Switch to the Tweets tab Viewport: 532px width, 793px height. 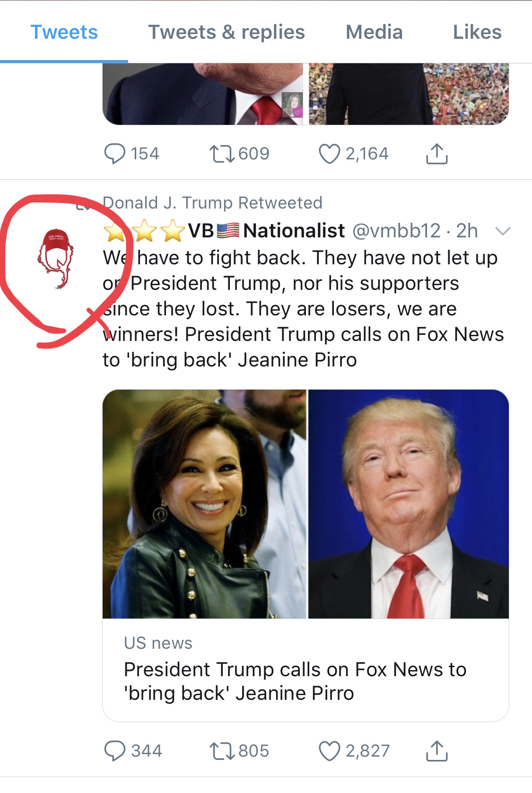(x=64, y=32)
